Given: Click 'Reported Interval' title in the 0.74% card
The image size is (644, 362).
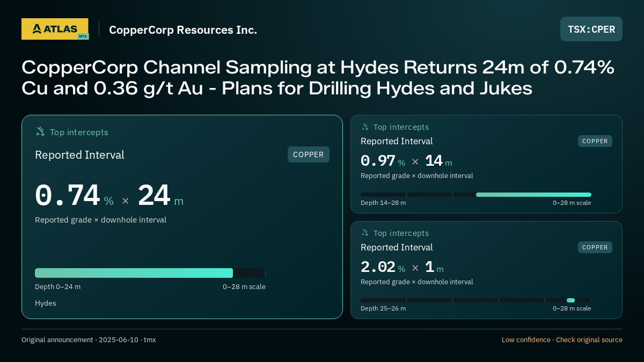Looking at the screenshot, I should [x=79, y=155].
